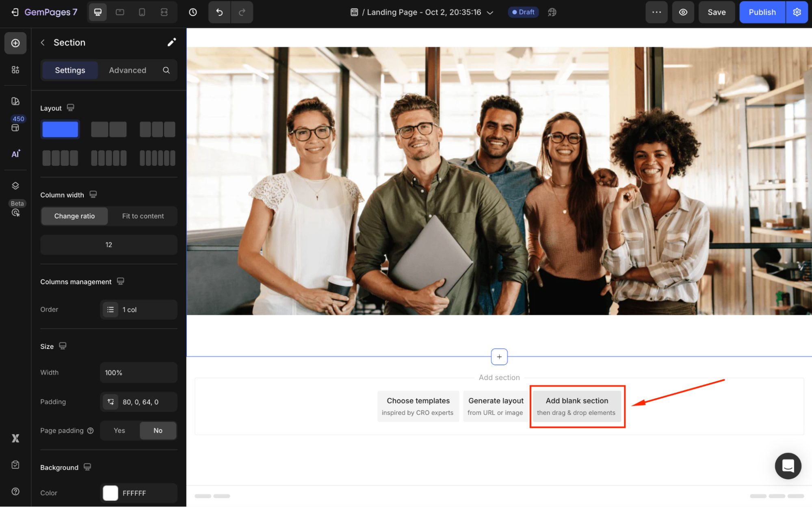Viewport: 812px width, 507px height.
Task: Select Fit to content column width
Action: pos(143,216)
